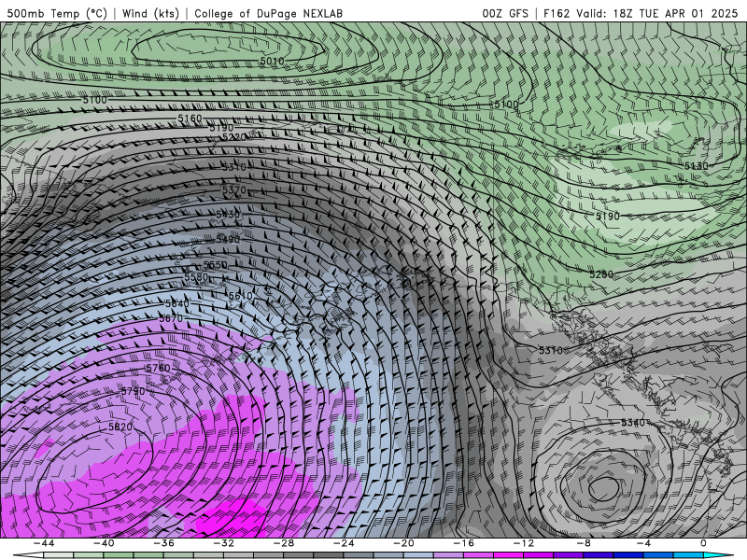The height and width of the screenshot is (560, 747).
Task: Click the "00Z GFS" model run label
Action: (505, 13)
